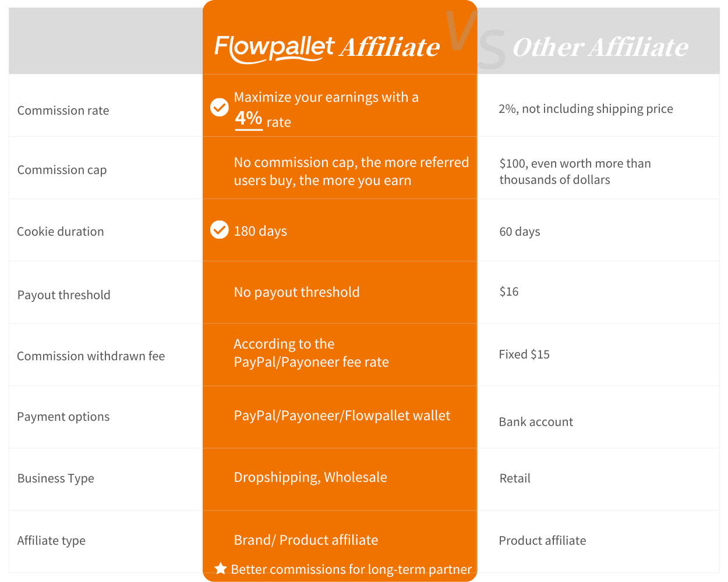The image size is (728, 582).
Task: Click "Bank account" payment option text
Action: [536, 422]
